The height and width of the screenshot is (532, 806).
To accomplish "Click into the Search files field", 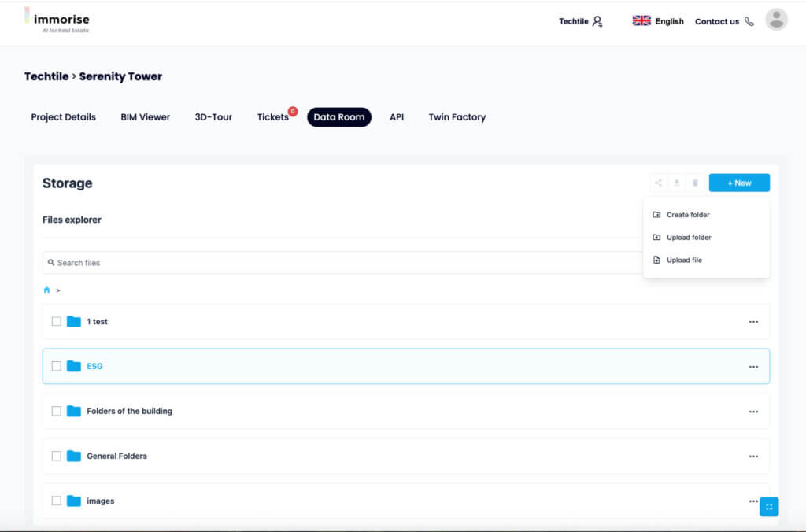I will [x=343, y=263].
